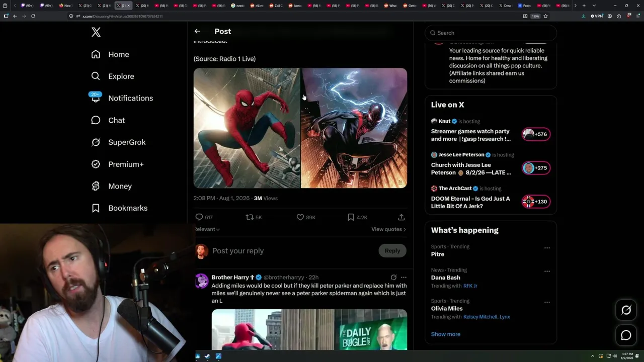Screen dimensions: 644x362
Task: Open Chat in the sidebar
Action: [x=108, y=120]
